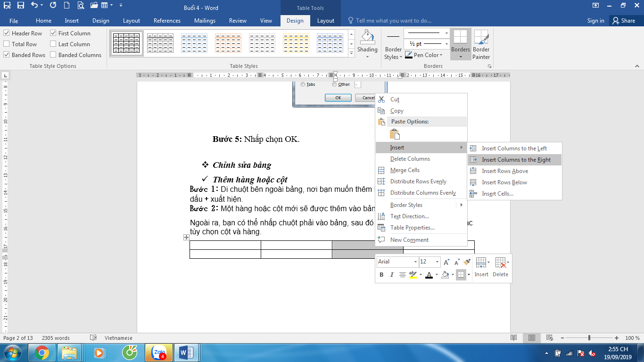Toggle the First Column checkbox
The image size is (644, 362).
coord(53,33)
